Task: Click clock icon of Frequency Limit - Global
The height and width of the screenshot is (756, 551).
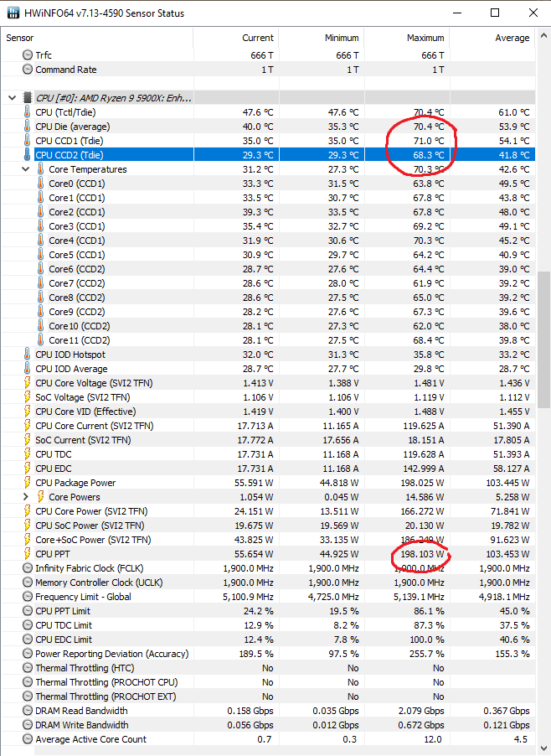Action: [28, 597]
